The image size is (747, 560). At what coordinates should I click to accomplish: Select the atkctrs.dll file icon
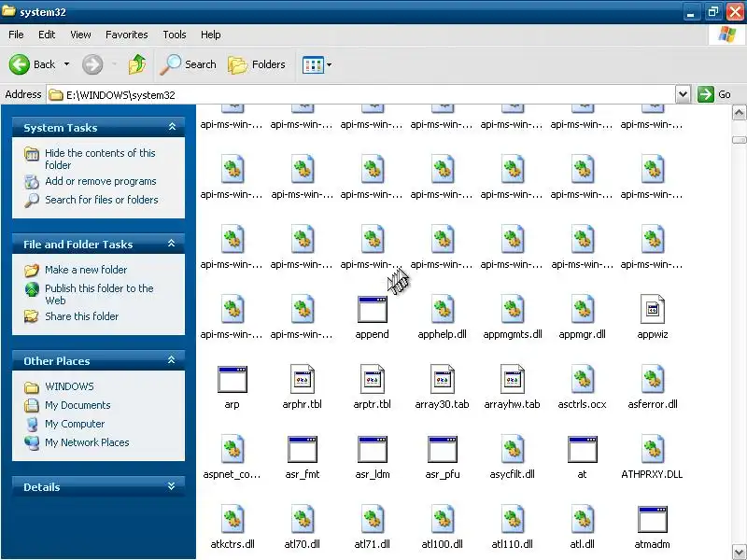click(x=232, y=519)
